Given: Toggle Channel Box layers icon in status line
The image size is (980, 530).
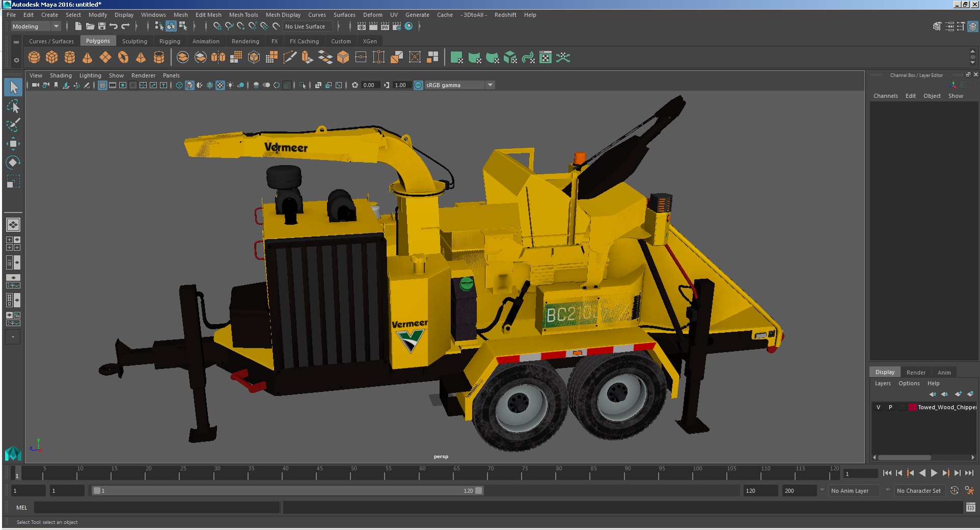Looking at the screenshot, I should click(x=973, y=26).
